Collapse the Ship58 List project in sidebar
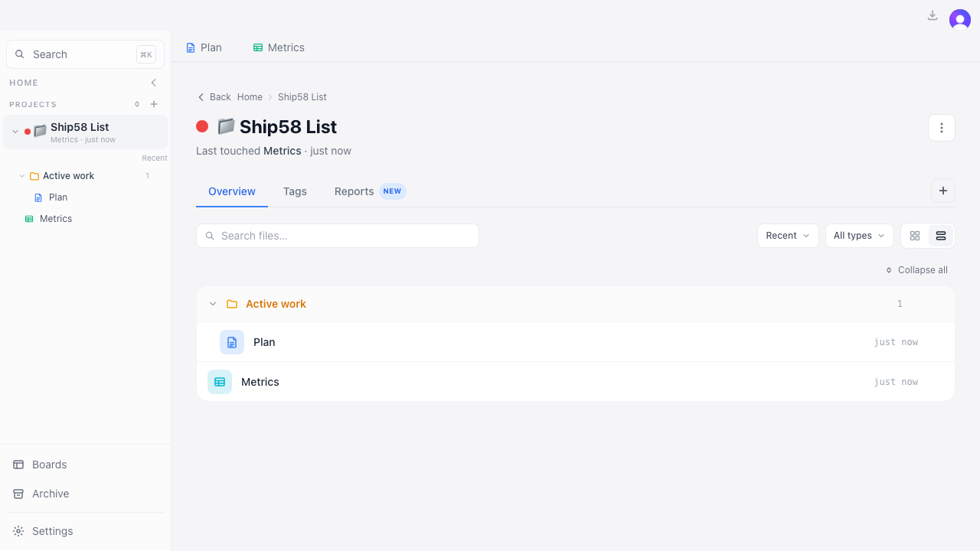The height and width of the screenshot is (551, 980). (15, 132)
